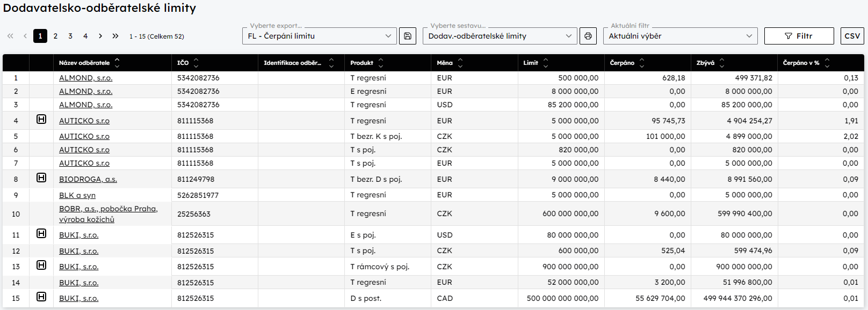Open the BIODROGA, a.s. link
Image resolution: width=868 pixels, height=310 pixels.
[x=88, y=179]
